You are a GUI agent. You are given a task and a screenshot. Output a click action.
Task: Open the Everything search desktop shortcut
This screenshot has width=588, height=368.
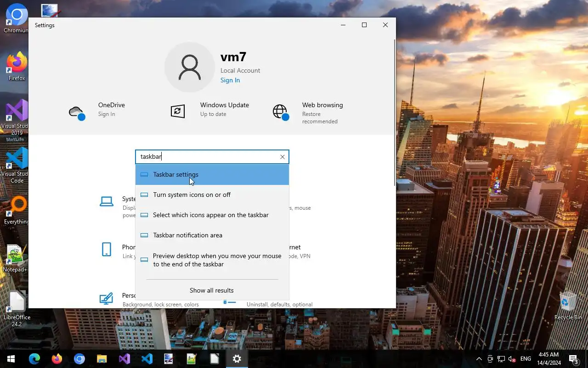[x=17, y=211]
